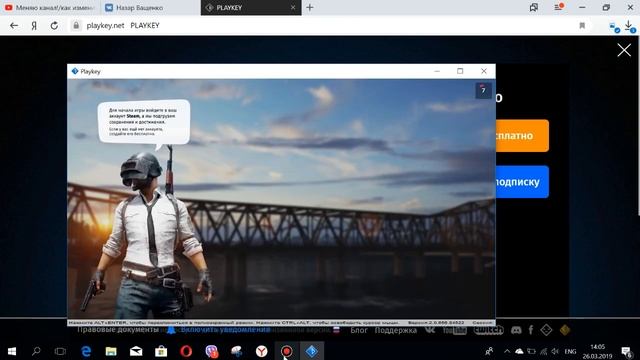The height and width of the screenshot is (360, 640).
Task: Open the "Блог" footer link
Action: point(359,330)
